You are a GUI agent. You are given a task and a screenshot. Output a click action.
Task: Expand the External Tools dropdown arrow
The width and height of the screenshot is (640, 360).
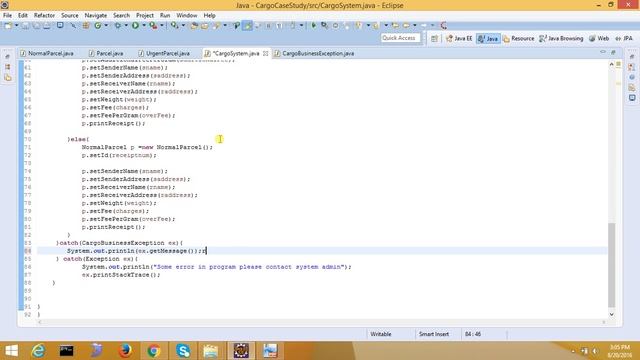[x=162, y=25]
